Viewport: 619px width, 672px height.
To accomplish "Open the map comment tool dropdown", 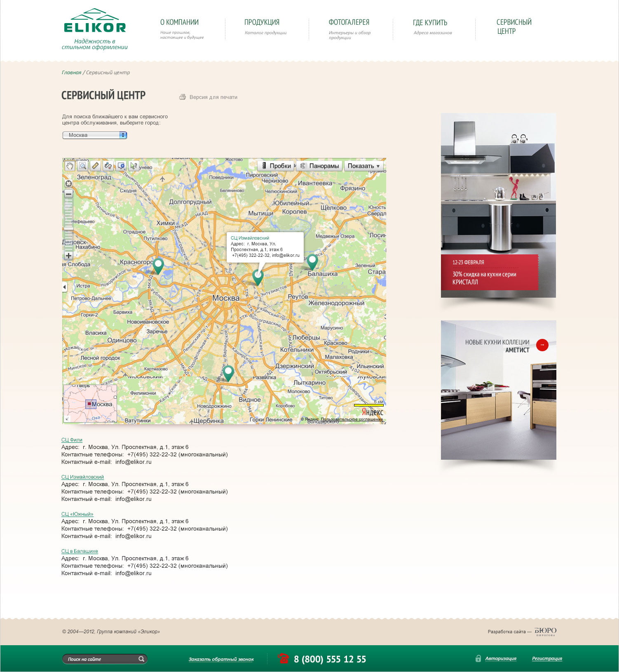I will pos(121,166).
